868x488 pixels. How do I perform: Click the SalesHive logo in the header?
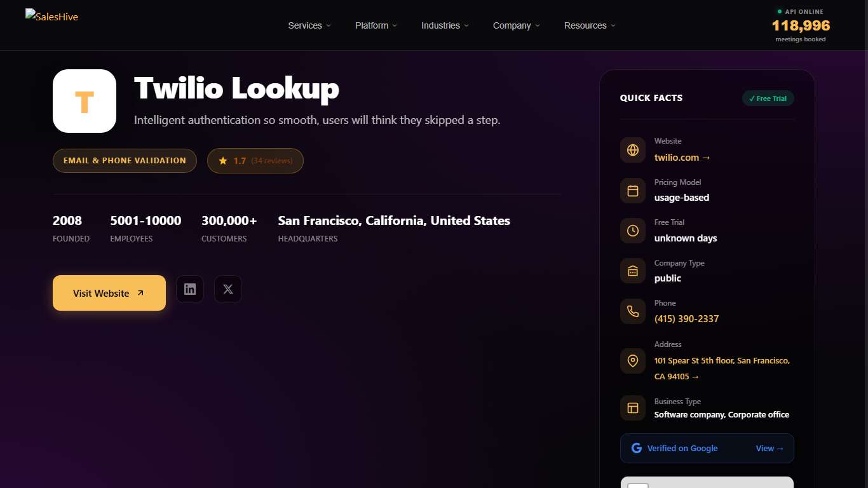51,17
